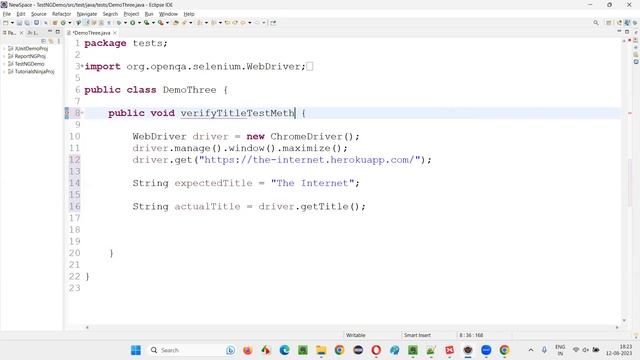Open the Coverage dropdown arrow
Viewport: 640px width, 360px height.
coord(153,23)
